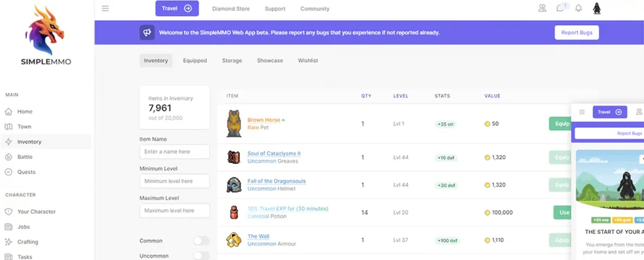The height and width of the screenshot is (260, 644).
Task: Click the hamburger icon in the small overlay window
Action: pos(582,112)
